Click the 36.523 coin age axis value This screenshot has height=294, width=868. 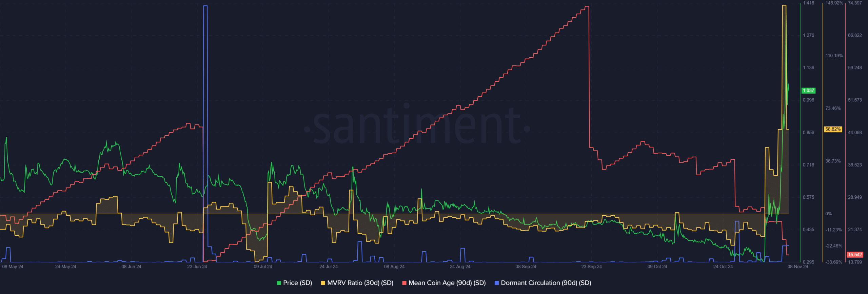855,165
